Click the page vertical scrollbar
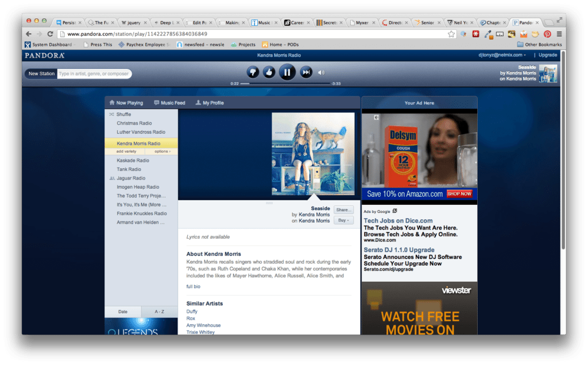 point(563,150)
